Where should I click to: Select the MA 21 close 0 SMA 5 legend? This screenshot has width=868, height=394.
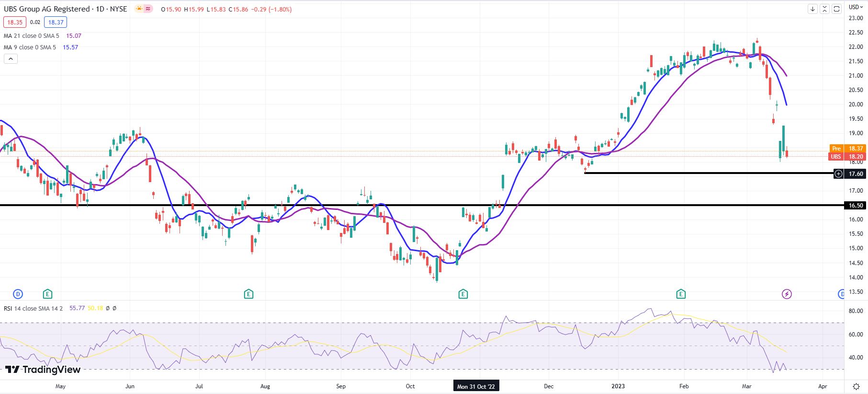[x=32, y=36]
